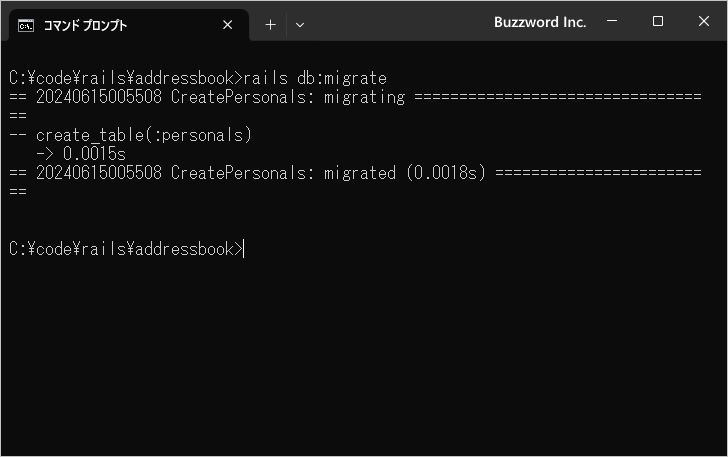Maximize the terminal window
728x457 pixels.
(657, 21)
